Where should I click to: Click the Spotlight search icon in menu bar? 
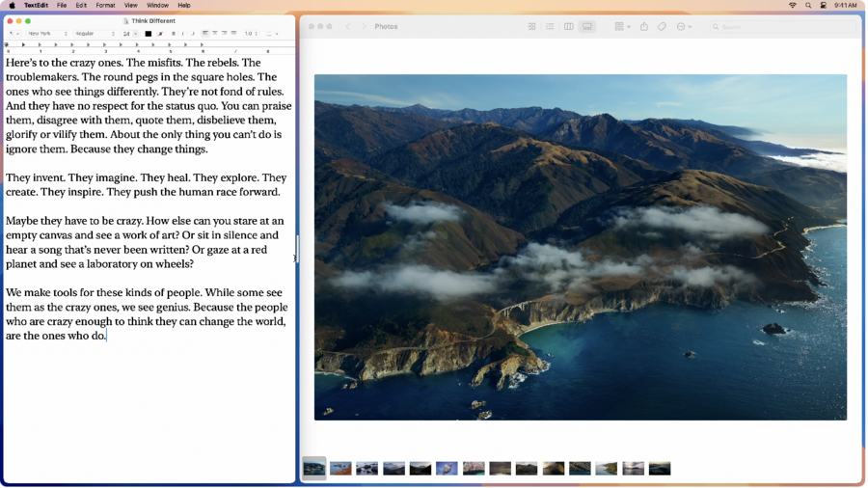click(807, 6)
